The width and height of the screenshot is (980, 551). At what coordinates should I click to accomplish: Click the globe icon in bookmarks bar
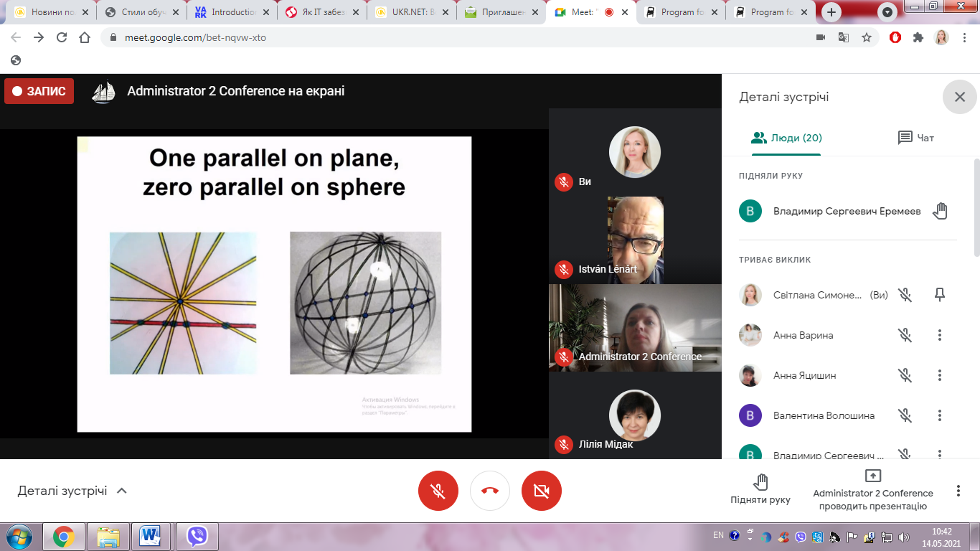point(16,60)
